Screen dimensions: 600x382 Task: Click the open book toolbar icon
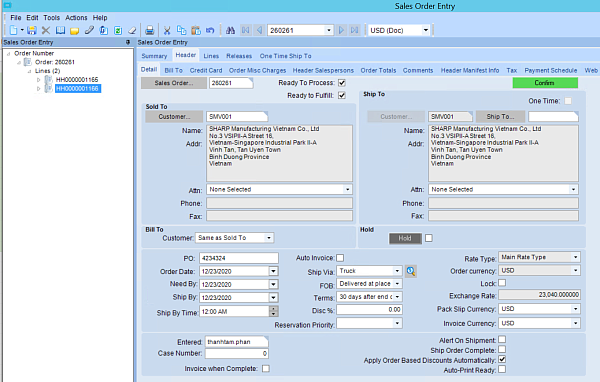pyautogui.click(x=60, y=30)
